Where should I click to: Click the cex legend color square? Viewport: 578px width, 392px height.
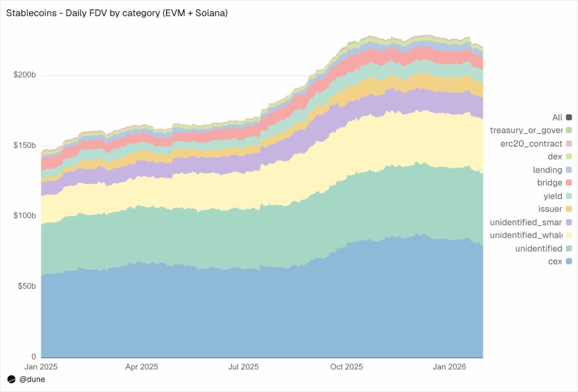(569, 261)
